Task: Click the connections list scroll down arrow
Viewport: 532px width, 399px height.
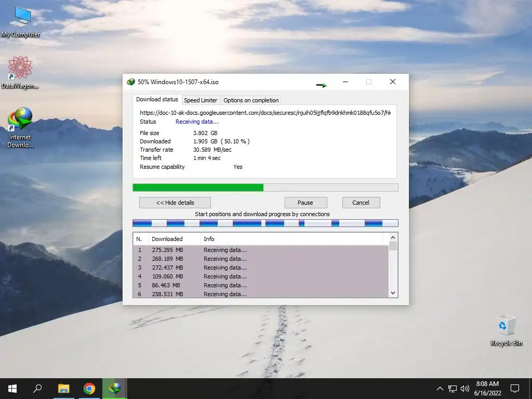Action: pyautogui.click(x=393, y=293)
